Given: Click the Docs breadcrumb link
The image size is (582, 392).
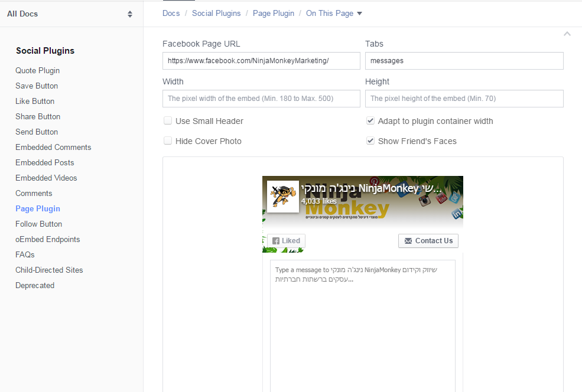Looking at the screenshot, I should coord(171,13).
